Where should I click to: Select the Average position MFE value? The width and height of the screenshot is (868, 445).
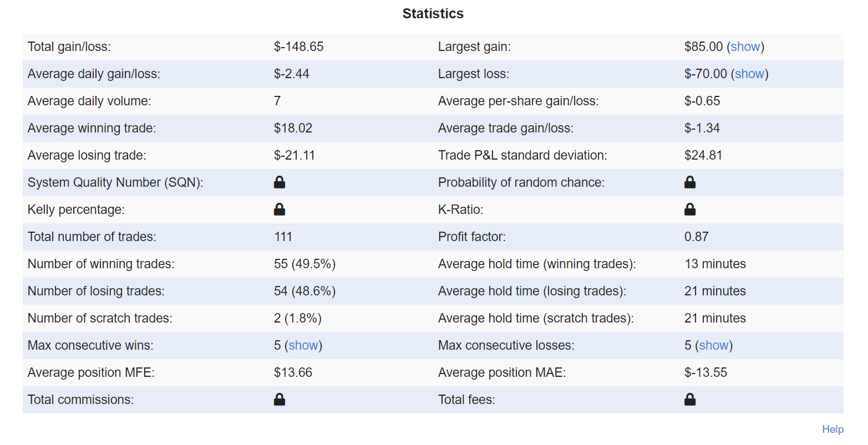coord(293,372)
